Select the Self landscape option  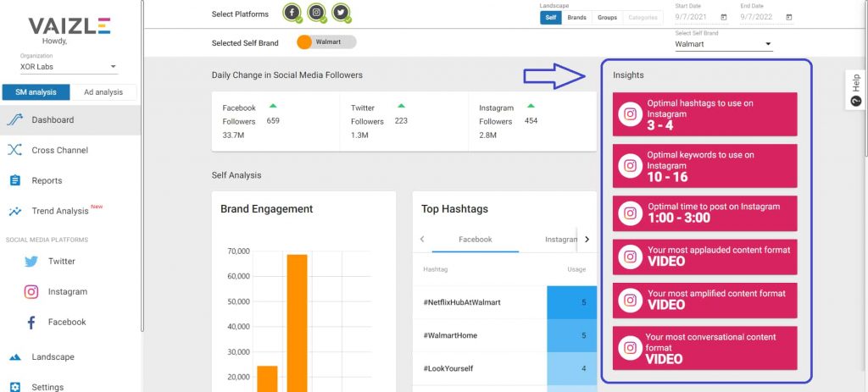[x=550, y=18]
